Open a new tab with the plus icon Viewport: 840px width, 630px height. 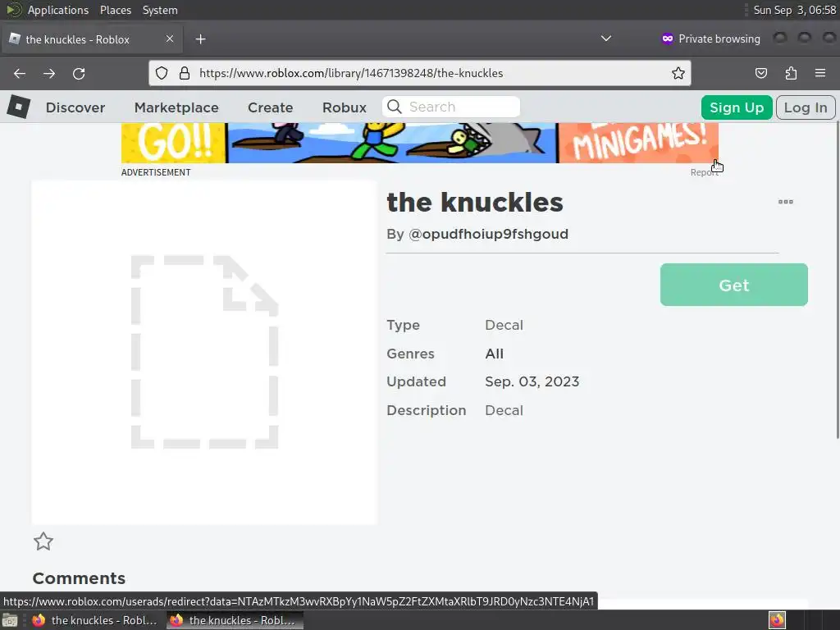200,39
